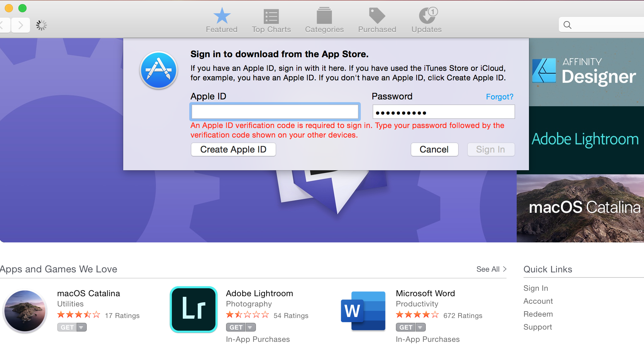Open the Support quick link
644x350 pixels.
tap(538, 327)
